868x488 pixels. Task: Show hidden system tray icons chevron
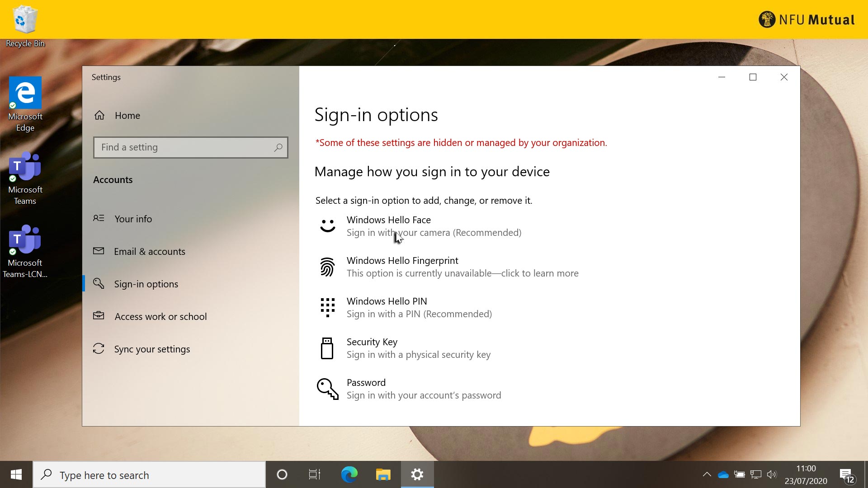707,474
